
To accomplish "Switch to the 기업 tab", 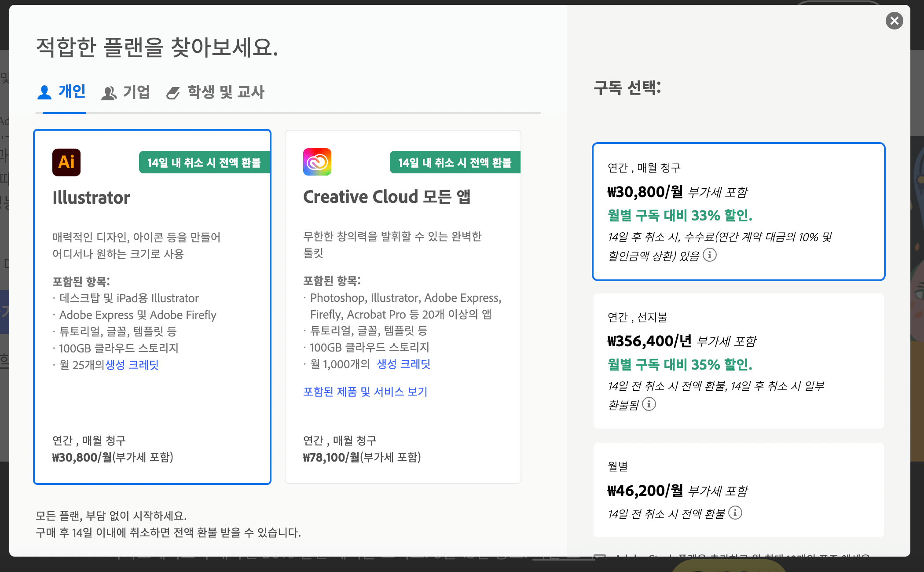I will point(136,92).
